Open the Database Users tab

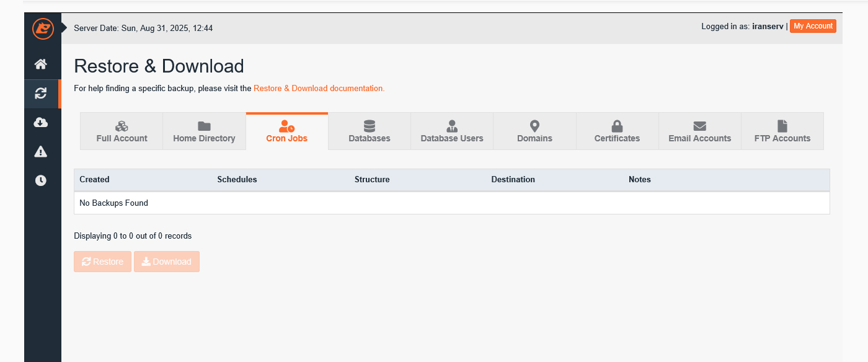click(x=452, y=131)
